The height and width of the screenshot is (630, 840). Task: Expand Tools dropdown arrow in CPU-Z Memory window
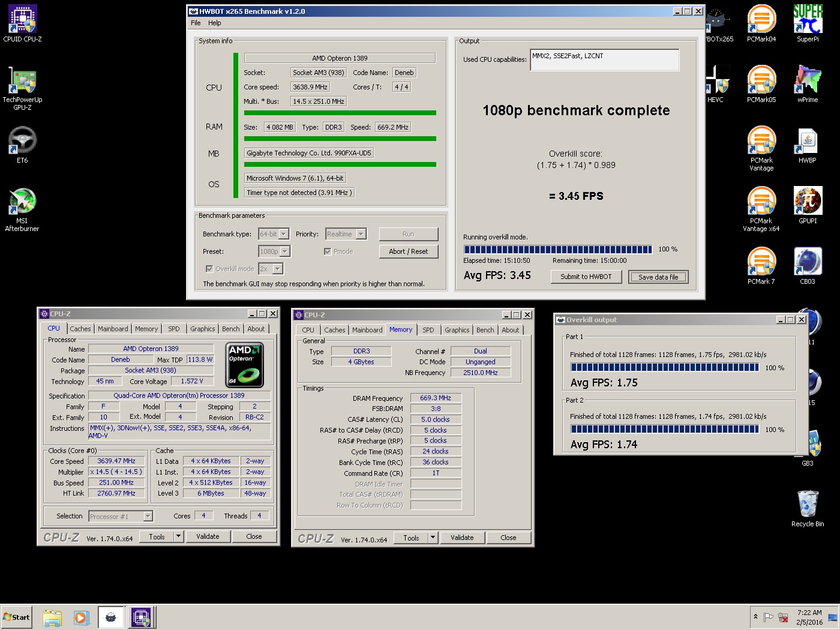(x=433, y=538)
